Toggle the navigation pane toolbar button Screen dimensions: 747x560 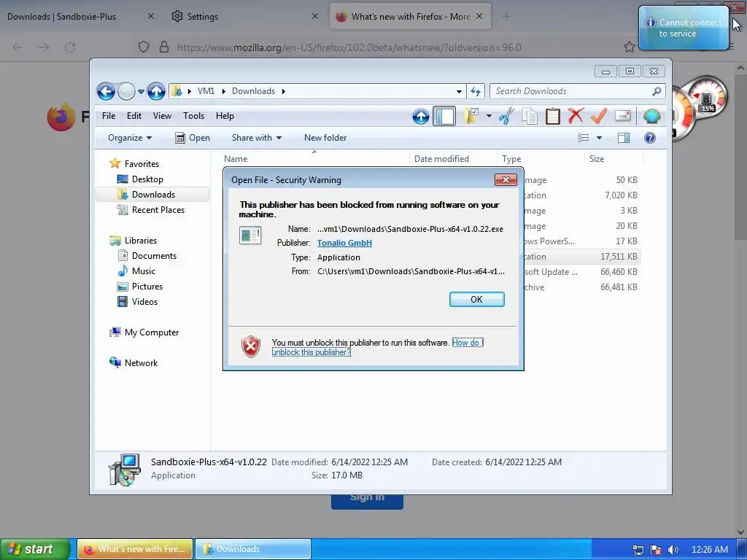tap(444, 116)
